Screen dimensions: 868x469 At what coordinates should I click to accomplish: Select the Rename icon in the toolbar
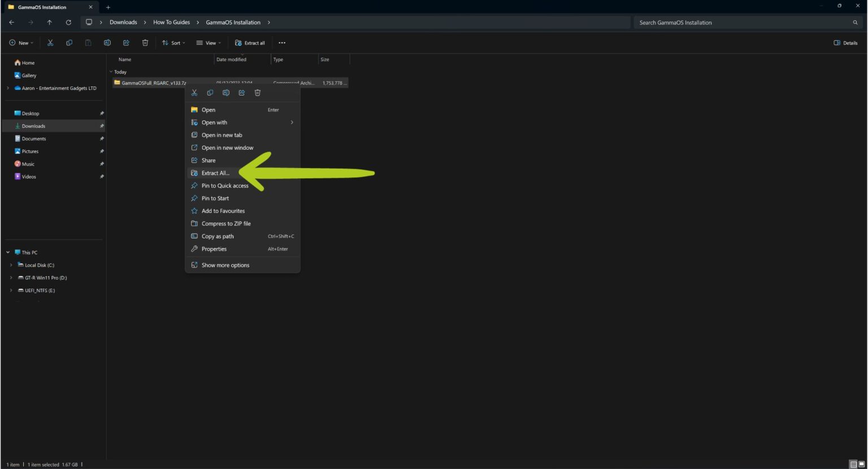[x=107, y=42]
